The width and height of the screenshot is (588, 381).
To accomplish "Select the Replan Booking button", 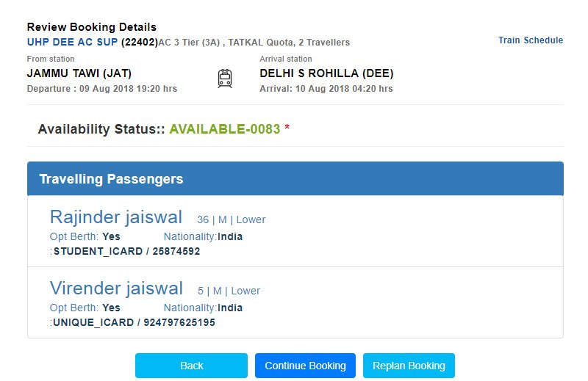I will (409, 366).
